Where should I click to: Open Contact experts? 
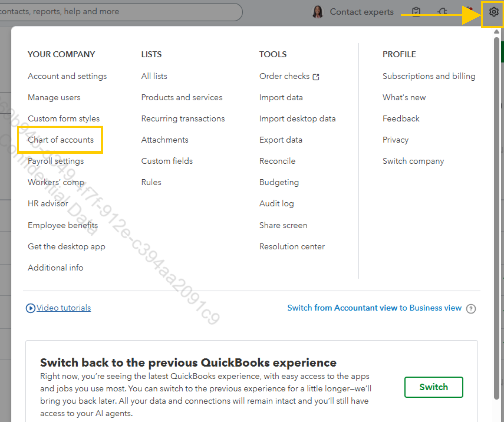pos(362,12)
